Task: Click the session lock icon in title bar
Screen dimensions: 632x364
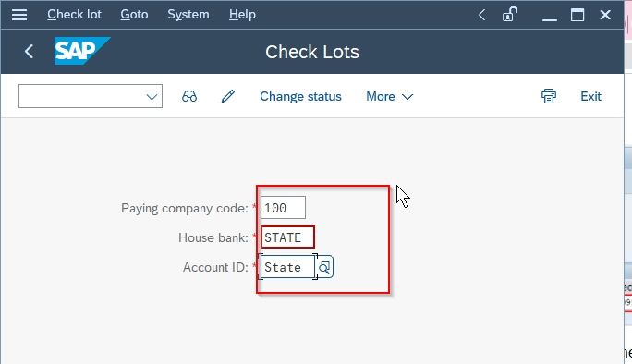Action: click(x=509, y=15)
